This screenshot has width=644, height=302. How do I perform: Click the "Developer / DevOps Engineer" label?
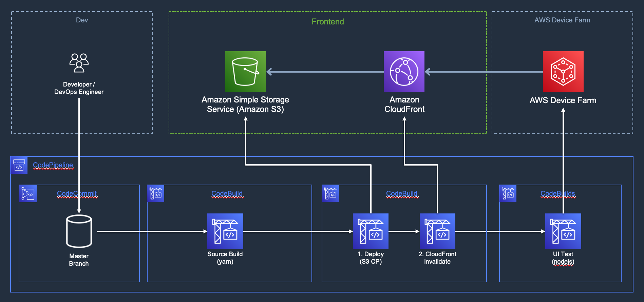pyautogui.click(x=79, y=88)
